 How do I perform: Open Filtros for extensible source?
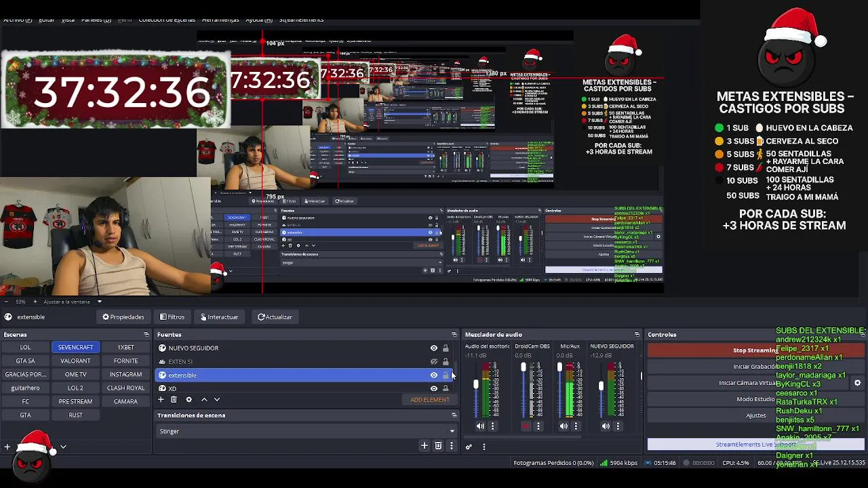172,317
